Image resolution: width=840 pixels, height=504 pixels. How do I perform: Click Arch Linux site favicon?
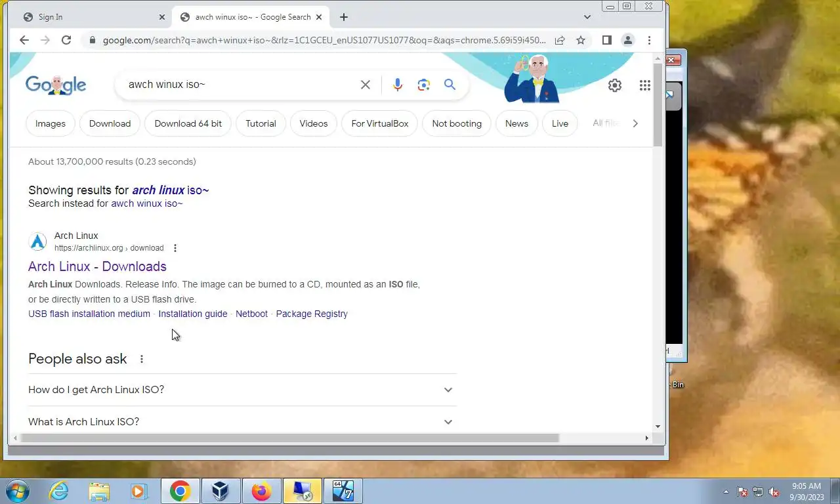pyautogui.click(x=38, y=241)
